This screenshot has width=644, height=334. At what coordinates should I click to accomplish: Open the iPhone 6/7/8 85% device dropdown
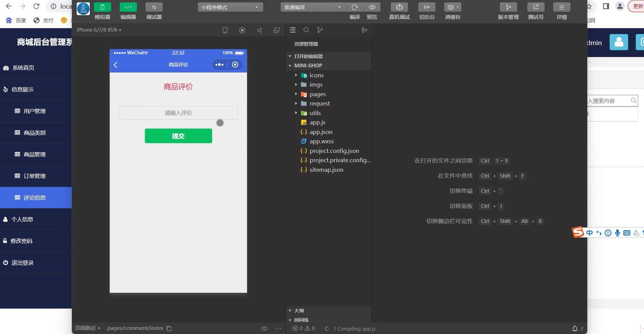(99, 30)
